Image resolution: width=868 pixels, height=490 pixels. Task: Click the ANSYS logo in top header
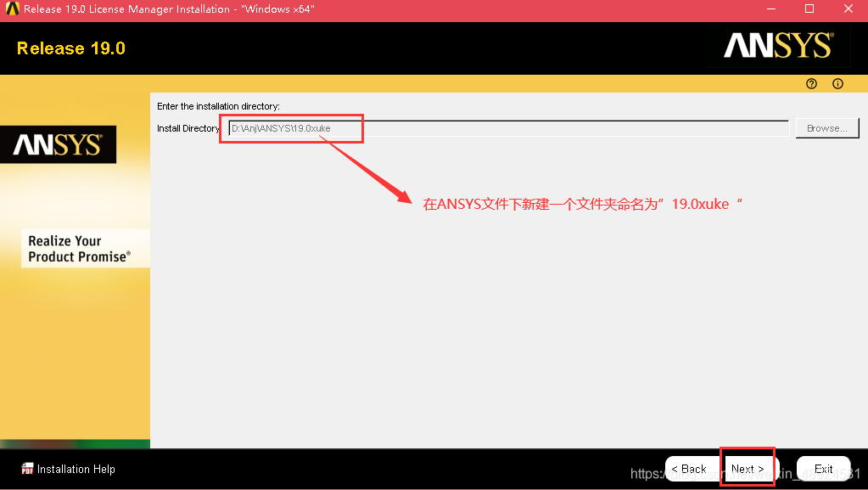point(778,46)
